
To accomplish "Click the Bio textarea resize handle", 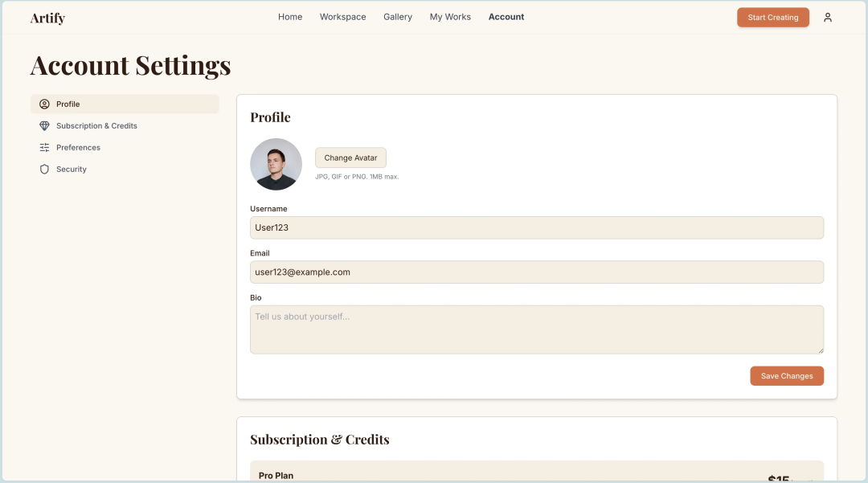I will tap(820, 350).
